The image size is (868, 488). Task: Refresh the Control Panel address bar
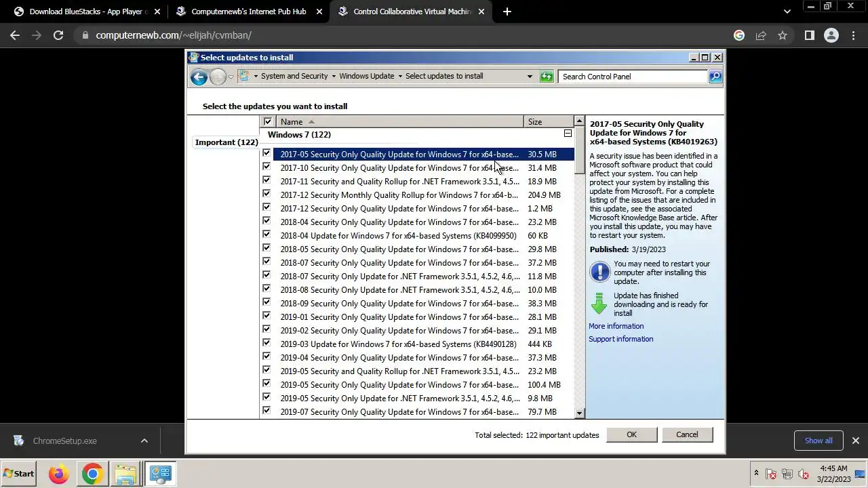(x=547, y=77)
